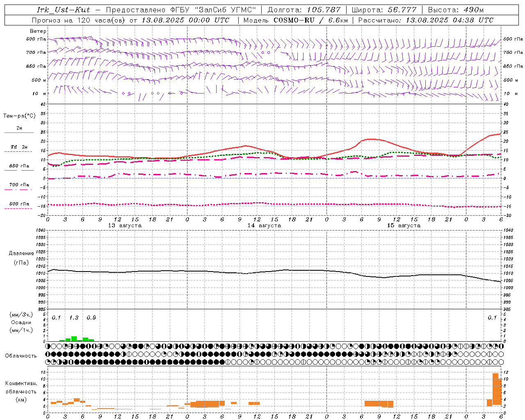525x420 pixels.
Task: Click the 1.3 precipitation amount value
Action: click(x=74, y=318)
